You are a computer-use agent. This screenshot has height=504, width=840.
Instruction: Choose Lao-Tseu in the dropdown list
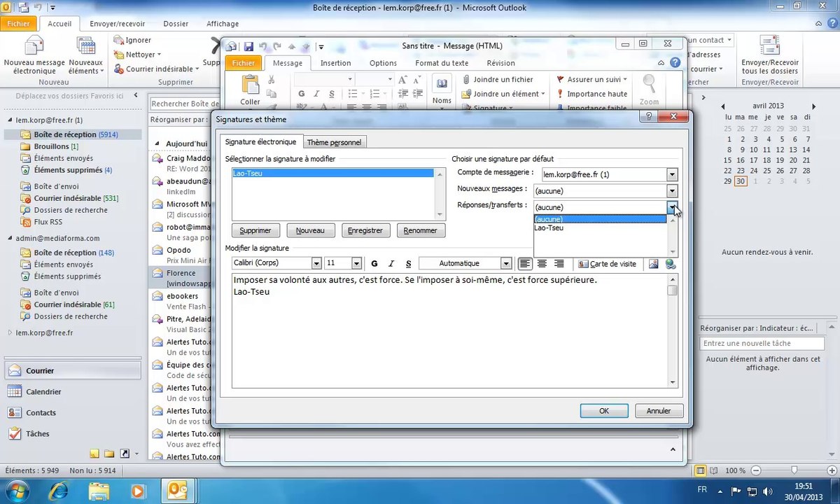(600, 228)
